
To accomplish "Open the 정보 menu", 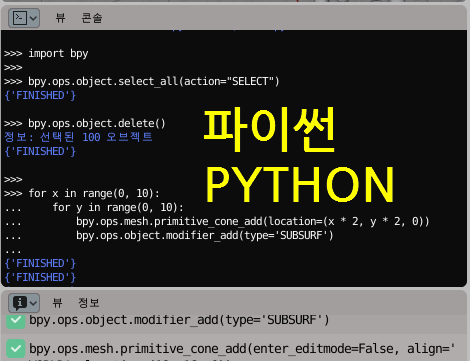I will [89, 303].
